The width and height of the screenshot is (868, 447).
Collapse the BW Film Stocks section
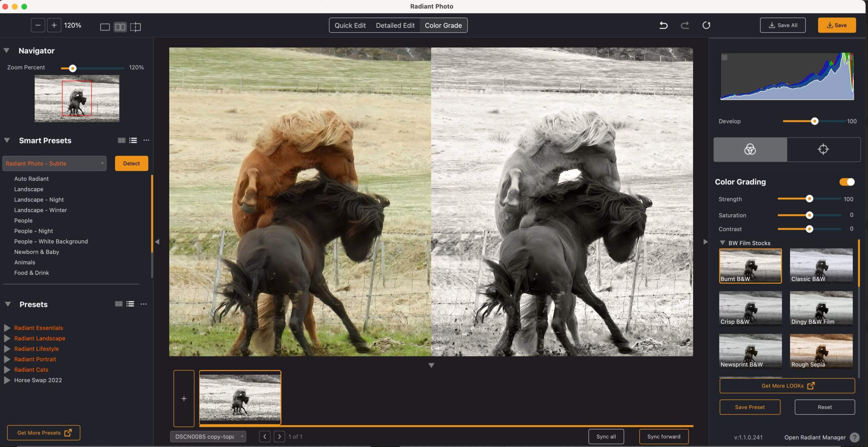point(723,243)
